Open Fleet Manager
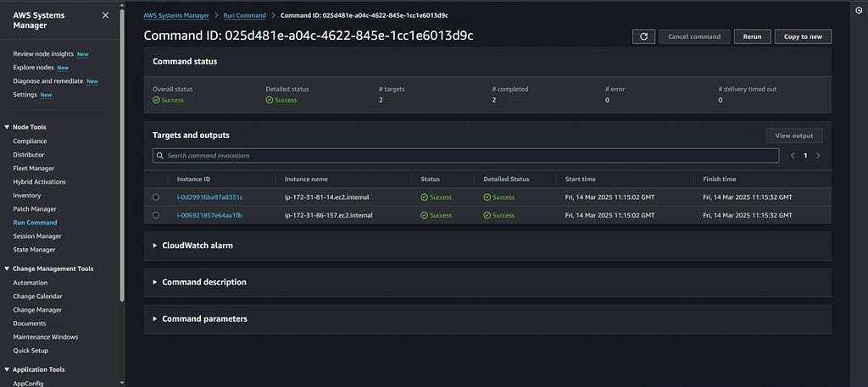Image resolution: width=868 pixels, height=387 pixels. tap(34, 169)
